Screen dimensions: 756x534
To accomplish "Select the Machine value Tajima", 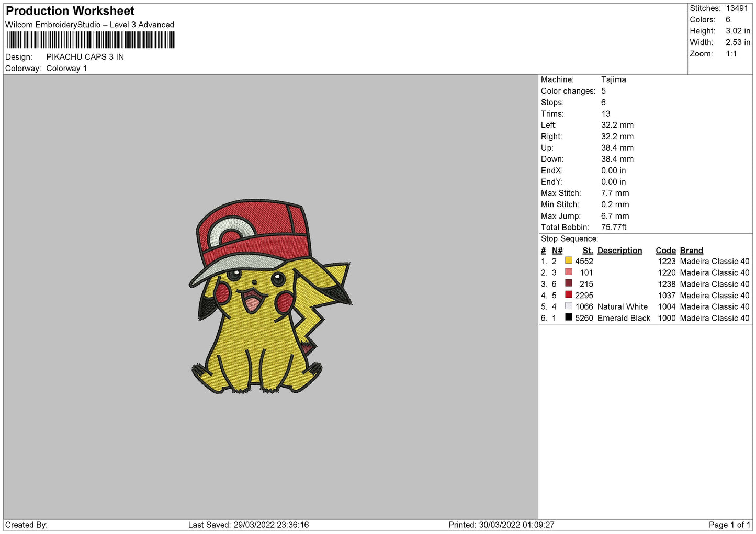I will pyautogui.click(x=613, y=79).
